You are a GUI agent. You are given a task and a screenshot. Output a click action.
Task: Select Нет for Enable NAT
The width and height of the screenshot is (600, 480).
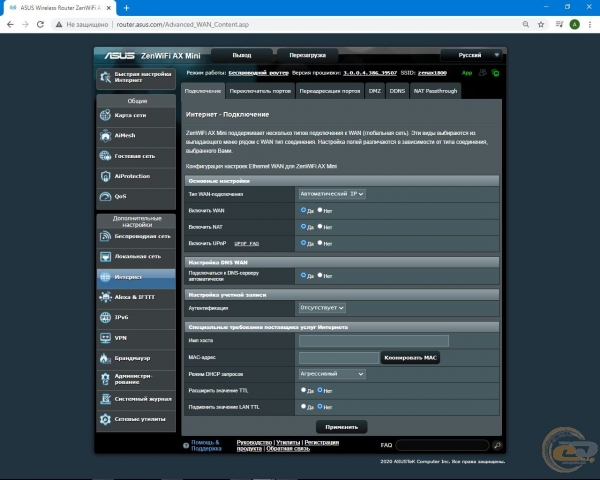pos(320,226)
